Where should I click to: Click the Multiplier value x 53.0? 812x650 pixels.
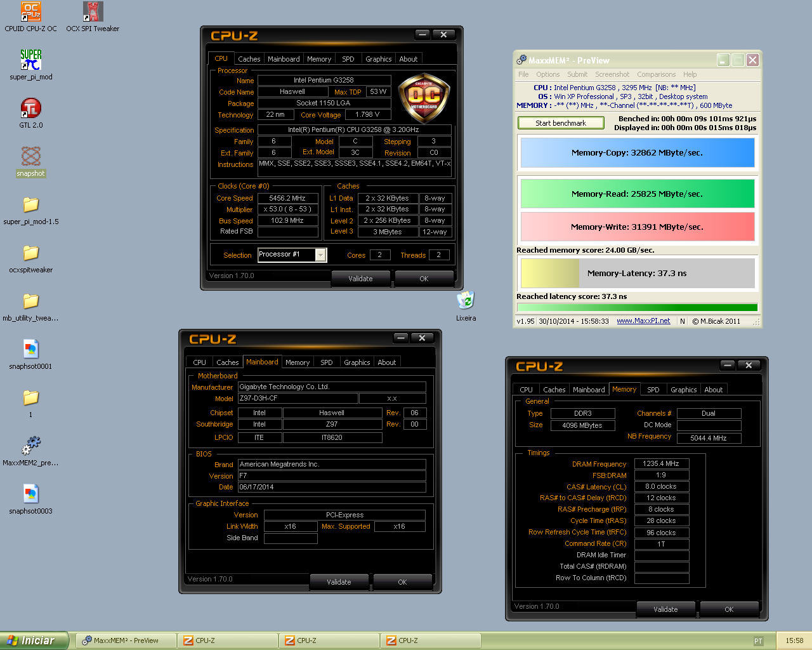(287, 209)
